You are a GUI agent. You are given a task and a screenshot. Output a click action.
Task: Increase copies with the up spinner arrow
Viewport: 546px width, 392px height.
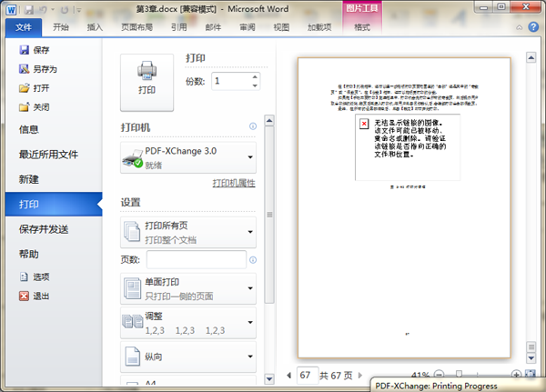click(255, 77)
